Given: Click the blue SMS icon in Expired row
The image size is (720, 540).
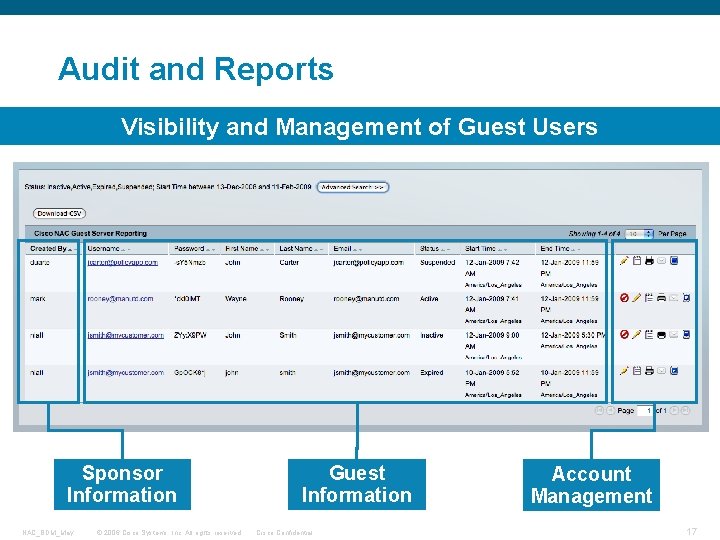Looking at the screenshot, I should [x=674, y=371].
